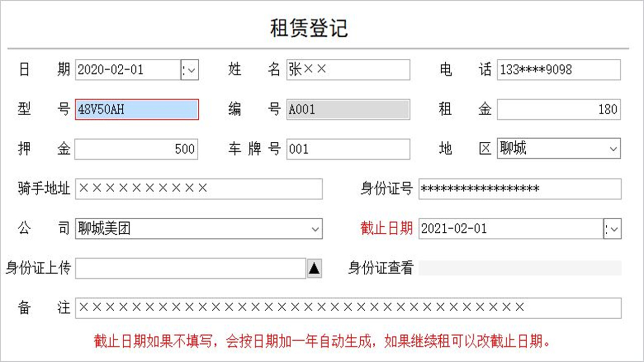Select the highlighted 型号 model field 48V50AH
The height and width of the screenshot is (362, 644).
(x=136, y=110)
